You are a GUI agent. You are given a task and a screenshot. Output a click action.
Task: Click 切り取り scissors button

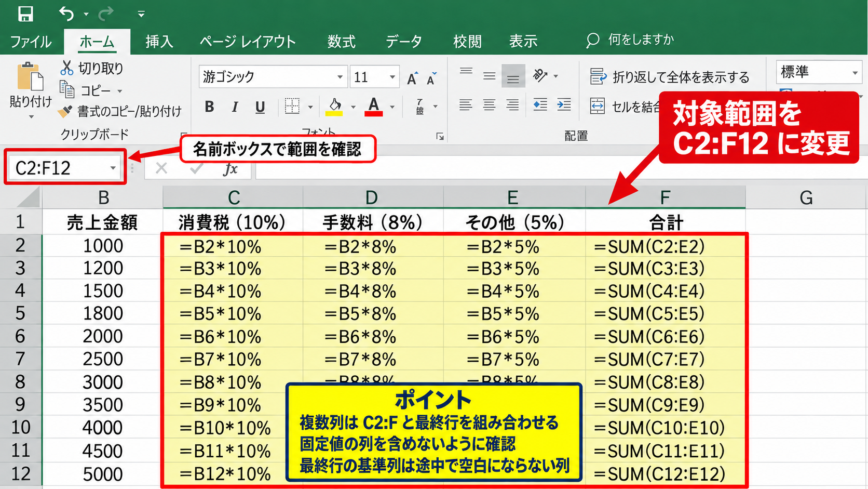[x=92, y=68]
